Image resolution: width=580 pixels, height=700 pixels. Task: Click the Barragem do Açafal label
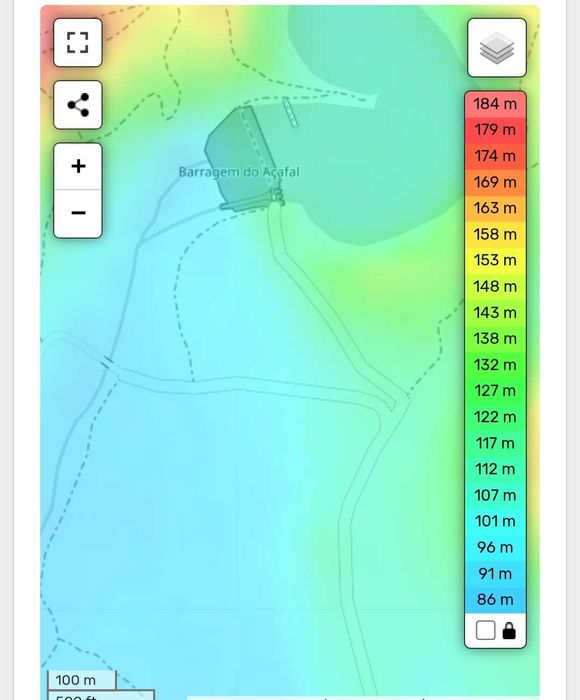pyautogui.click(x=239, y=172)
